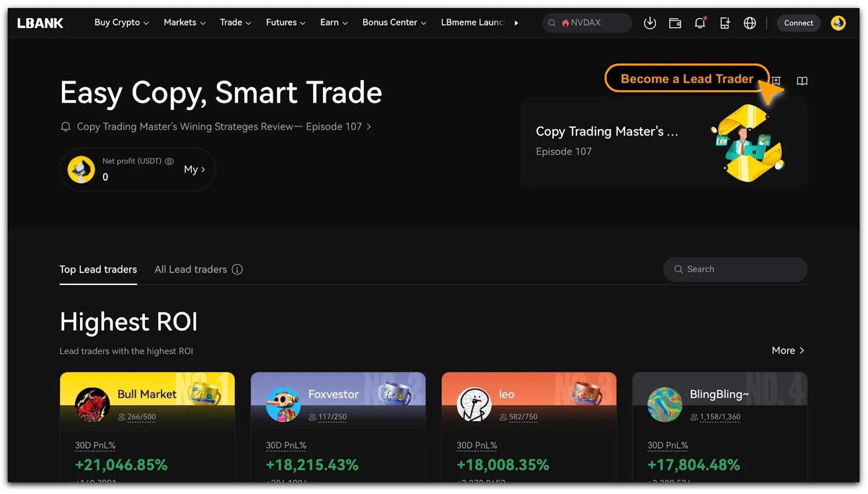Screen dimensions: 868x494
Task: Open the download app icon
Action: [x=650, y=23]
